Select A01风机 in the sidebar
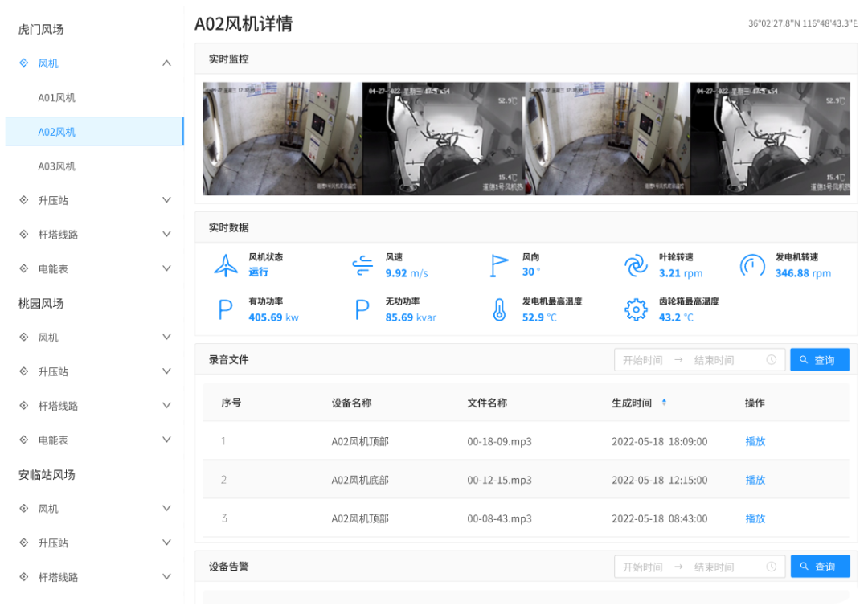 point(57,98)
